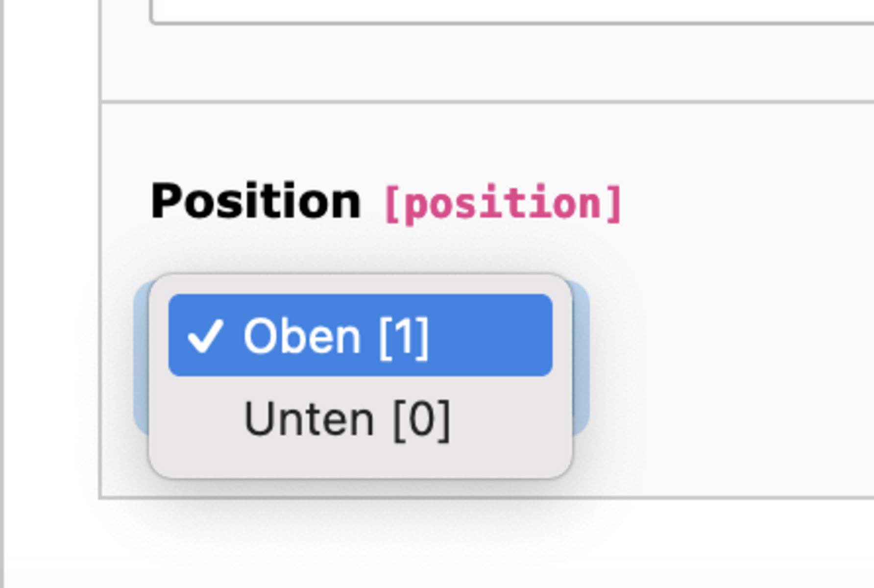Click the checkmark beside Oben
The width and height of the screenshot is (874, 588).
pos(206,336)
